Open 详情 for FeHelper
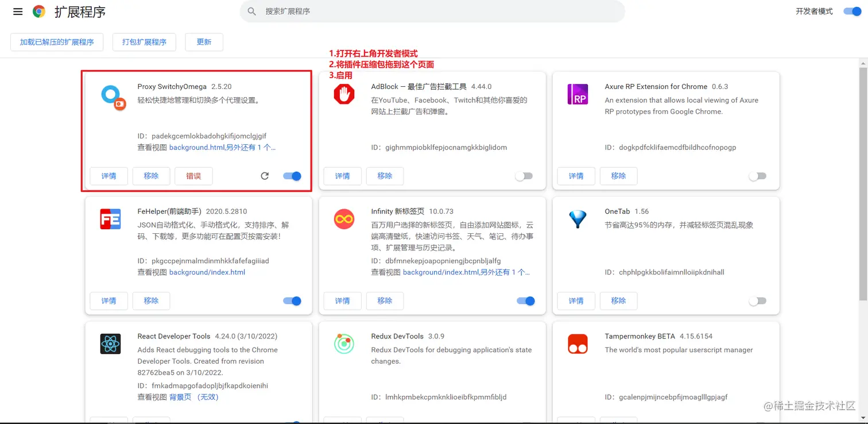This screenshot has width=868, height=424. coord(109,300)
